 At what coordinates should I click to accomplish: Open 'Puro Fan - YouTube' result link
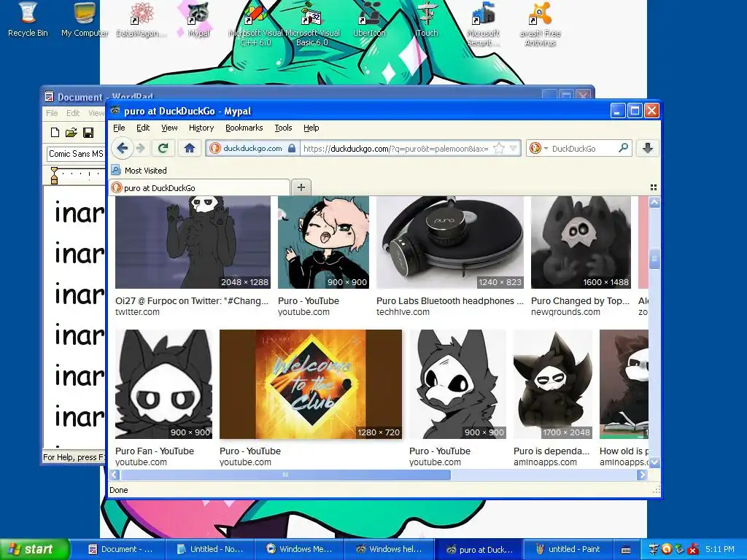pyautogui.click(x=155, y=451)
